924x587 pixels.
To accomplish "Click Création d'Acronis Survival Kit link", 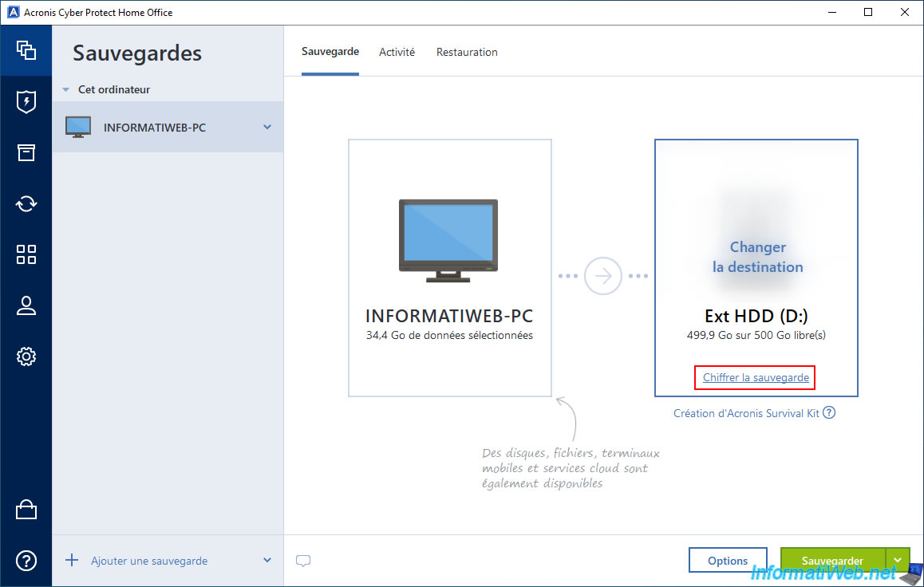I will click(746, 413).
